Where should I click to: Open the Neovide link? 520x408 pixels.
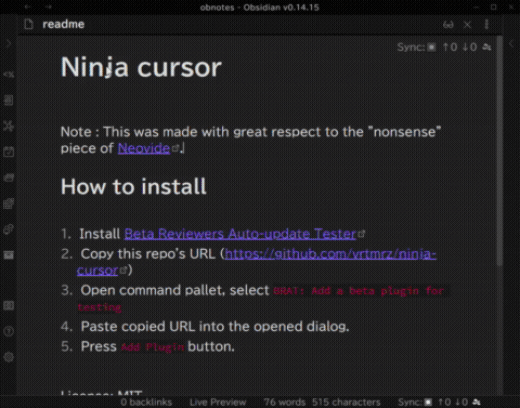pyautogui.click(x=144, y=148)
